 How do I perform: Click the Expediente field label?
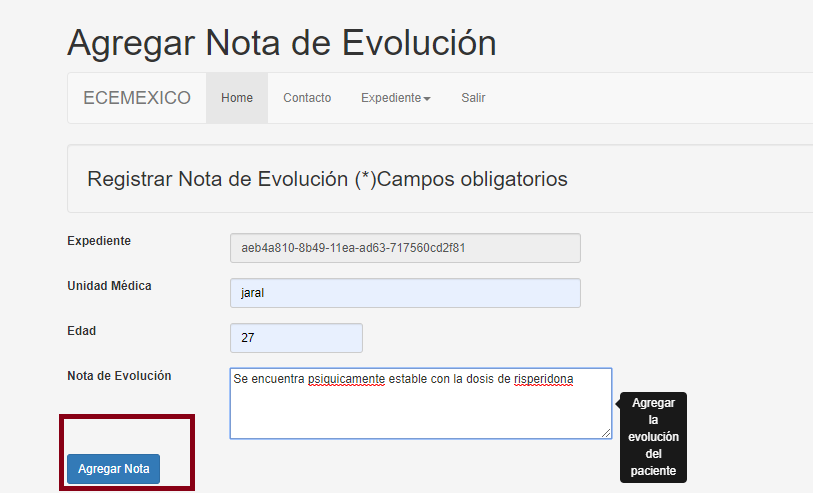[99, 241]
